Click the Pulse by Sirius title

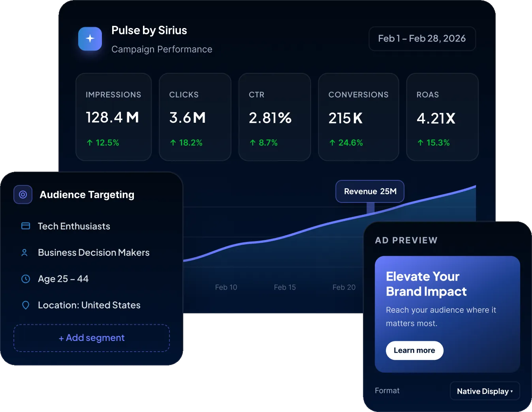(149, 30)
